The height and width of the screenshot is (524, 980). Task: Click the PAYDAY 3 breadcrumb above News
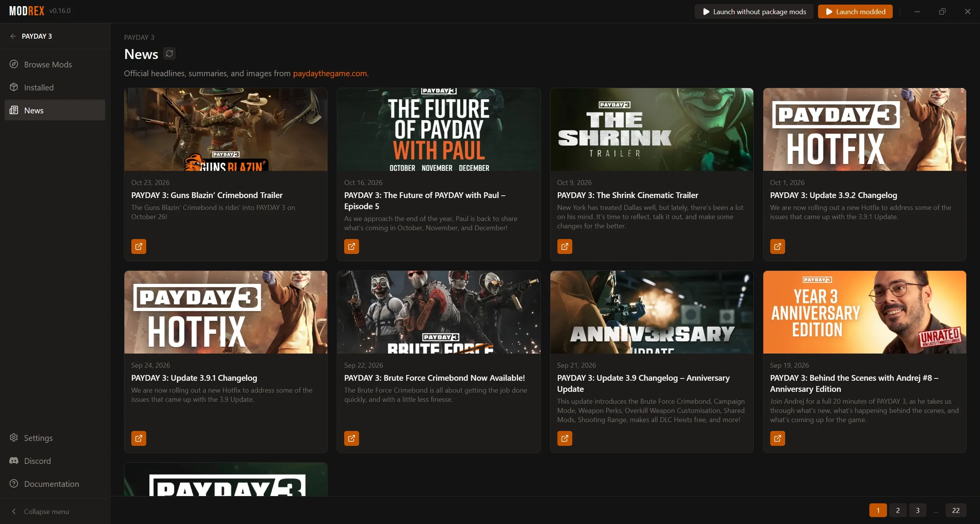pos(139,37)
